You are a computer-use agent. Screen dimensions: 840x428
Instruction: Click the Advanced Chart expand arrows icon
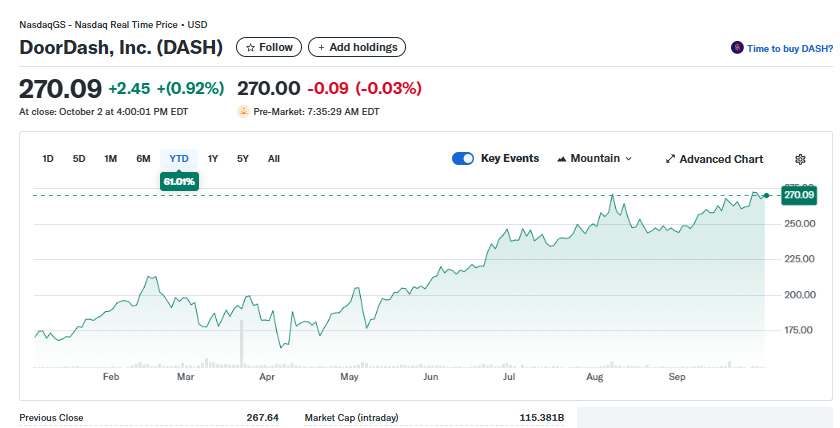click(671, 159)
